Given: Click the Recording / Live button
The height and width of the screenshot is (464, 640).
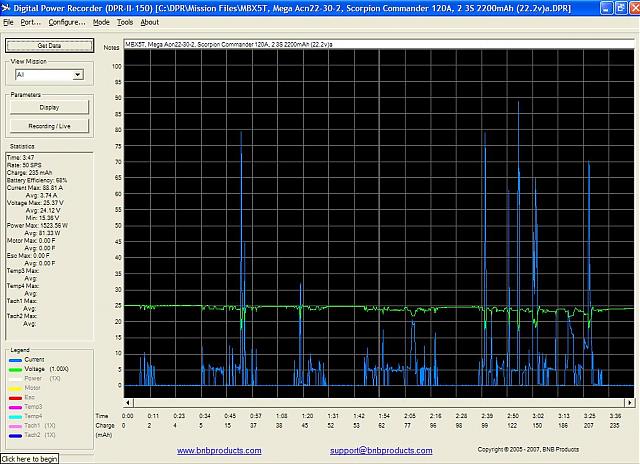Looking at the screenshot, I should click(x=48, y=126).
